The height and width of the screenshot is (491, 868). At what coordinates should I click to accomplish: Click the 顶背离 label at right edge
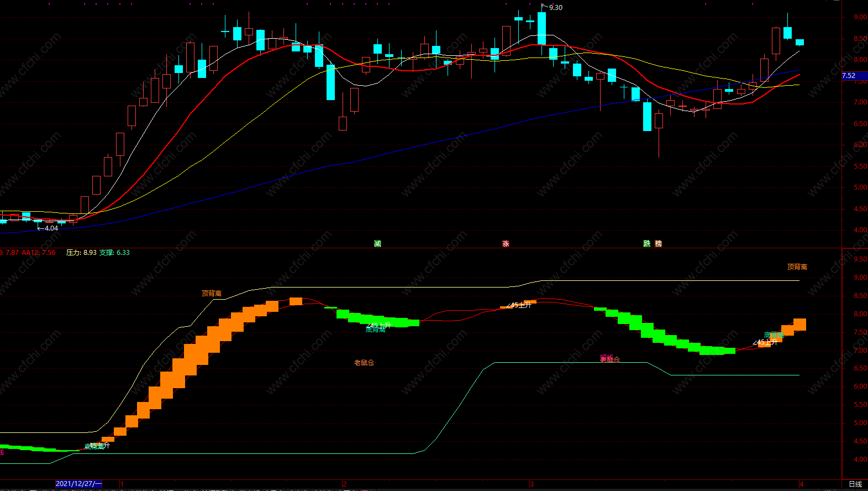click(797, 267)
